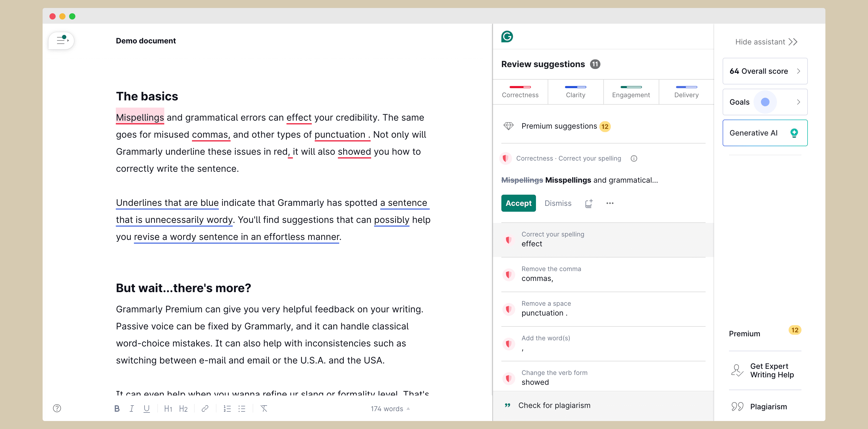
Task: Click the Bold formatting icon
Action: click(117, 408)
